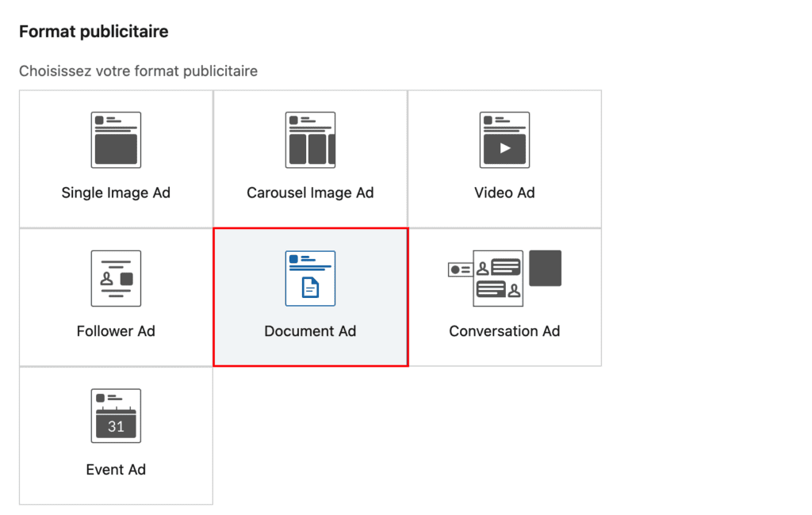Select the Document Ad icon
Viewport: 812px width, 515px height.
[310, 278]
